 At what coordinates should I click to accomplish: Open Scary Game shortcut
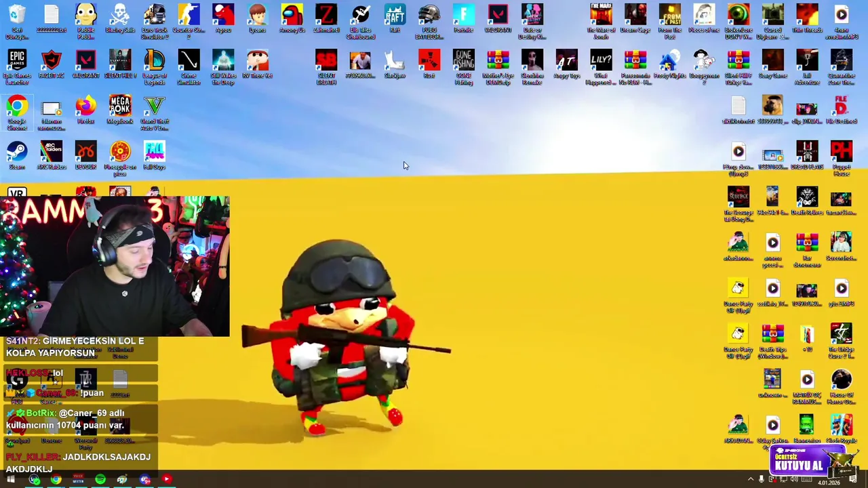tap(772, 64)
